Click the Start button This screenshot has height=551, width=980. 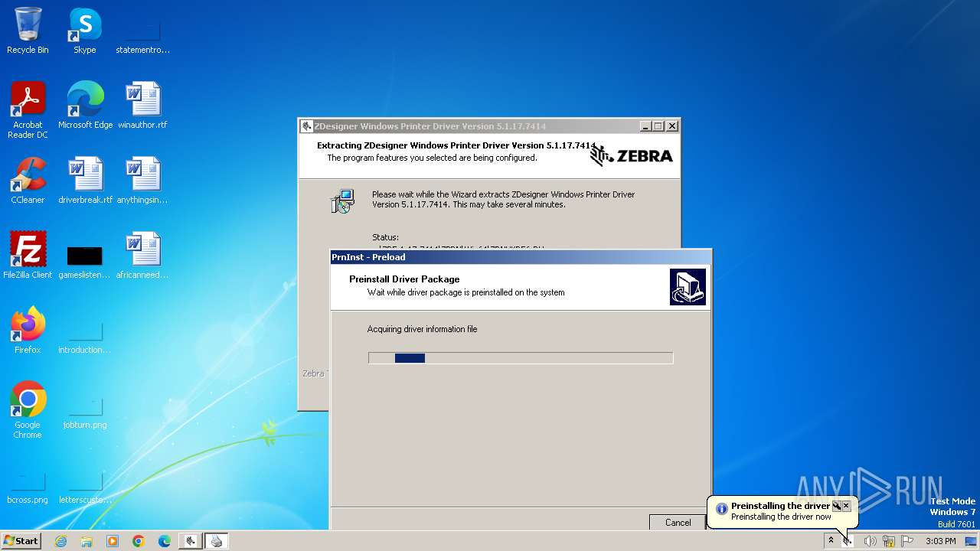coord(21,540)
